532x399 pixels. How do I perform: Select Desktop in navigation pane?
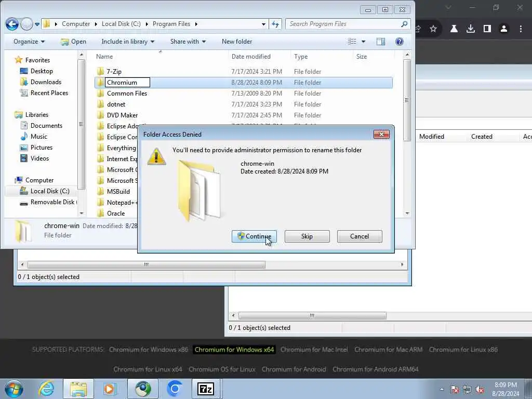click(x=42, y=71)
